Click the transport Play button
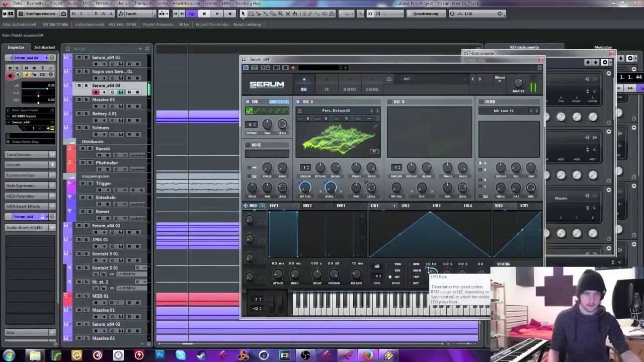 click(217, 14)
